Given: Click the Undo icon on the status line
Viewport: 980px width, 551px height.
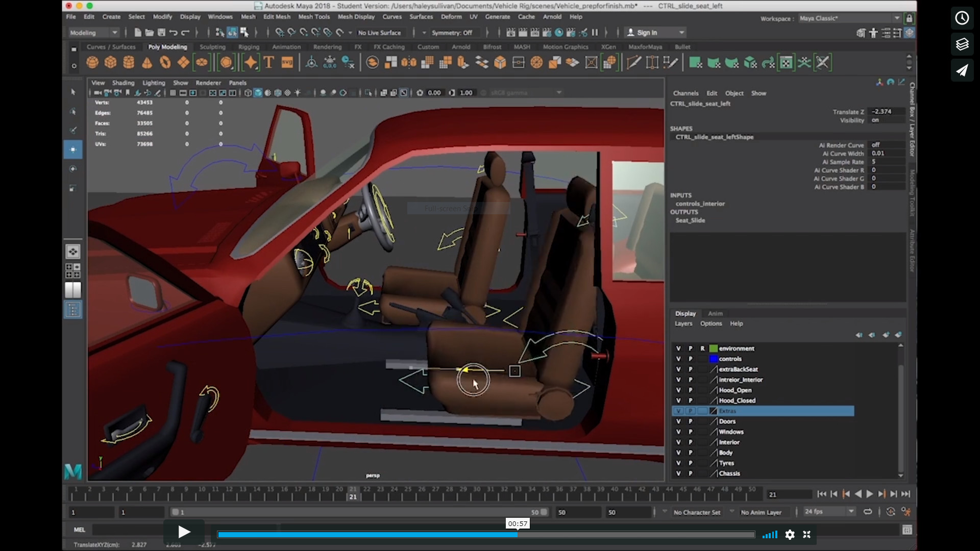Looking at the screenshot, I should tap(174, 32).
